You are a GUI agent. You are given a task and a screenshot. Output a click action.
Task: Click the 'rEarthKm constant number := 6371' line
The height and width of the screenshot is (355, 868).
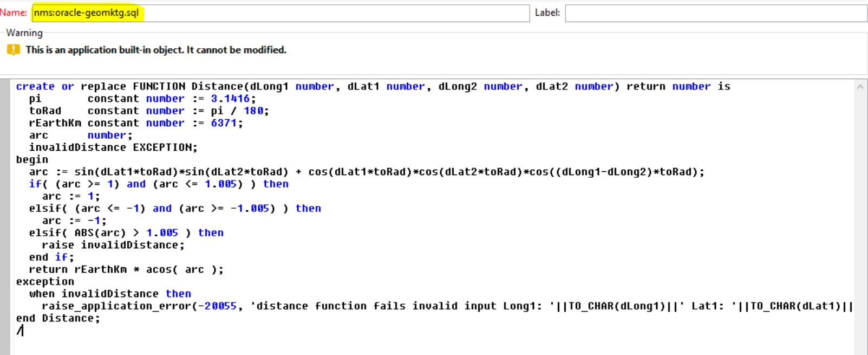pos(136,123)
